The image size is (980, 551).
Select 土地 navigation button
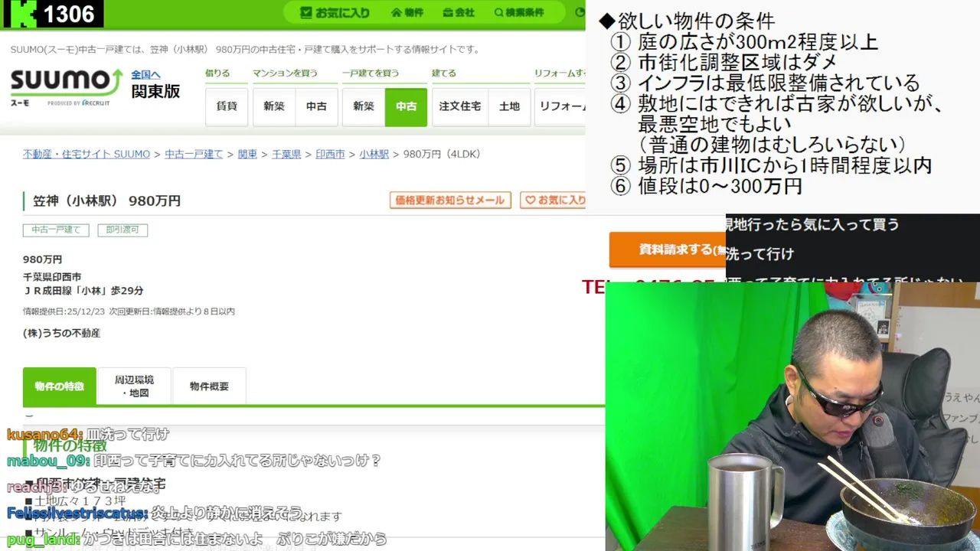pyautogui.click(x=509, y=106)
